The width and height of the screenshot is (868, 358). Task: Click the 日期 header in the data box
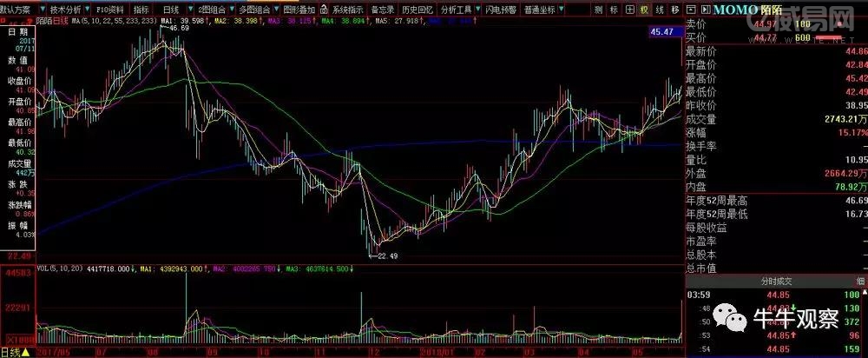point(17,31)
